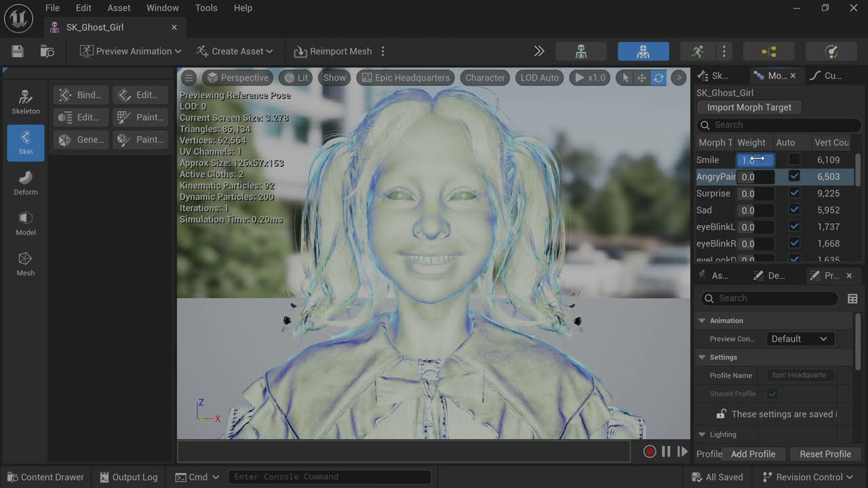This screenshot has width=868, height=488.
Task: Toggle Auto checkbox for Surprise morph target
Action: tap(794, 193)
